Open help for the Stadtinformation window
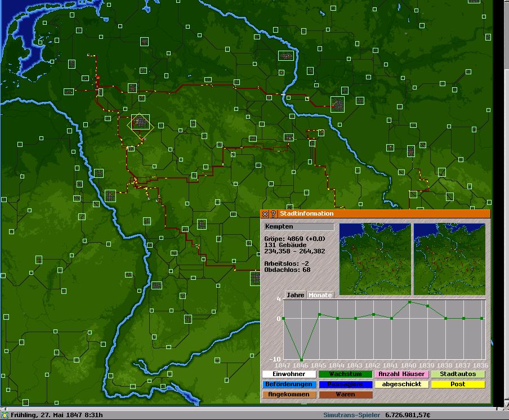The height and width of the screenshot is (420, 509). [273, 214]
